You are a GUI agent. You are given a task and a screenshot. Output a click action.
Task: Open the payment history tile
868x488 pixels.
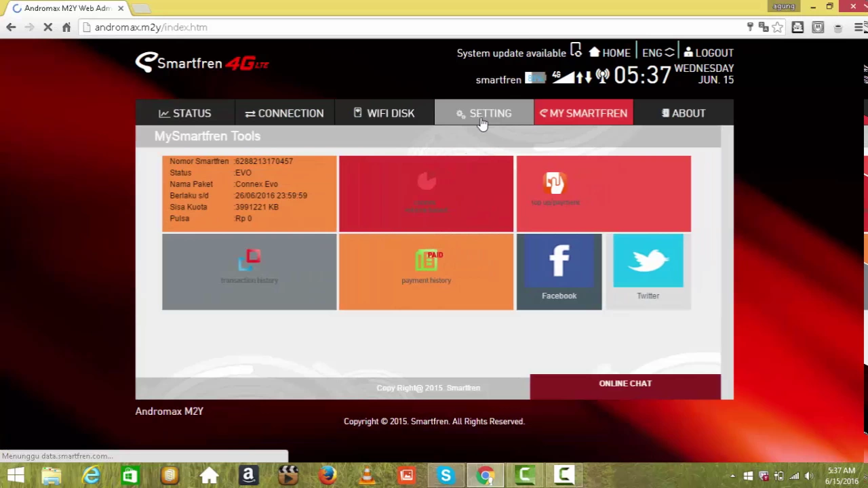[426, 272]
